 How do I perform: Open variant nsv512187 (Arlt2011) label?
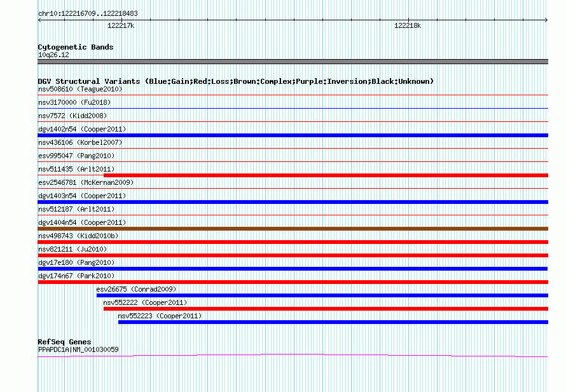tap(76, 209)
